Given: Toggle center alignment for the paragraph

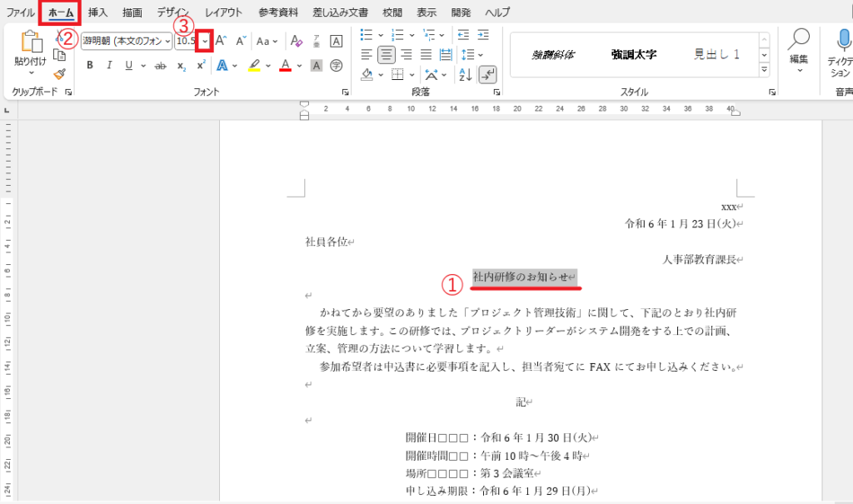Looking at the screenshot, I should tap(387, 54).
